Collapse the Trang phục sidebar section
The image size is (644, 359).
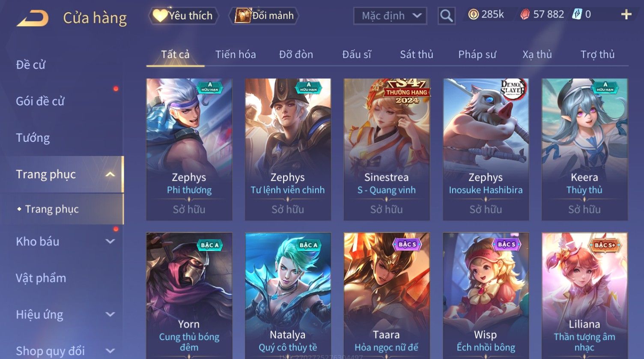tap(110, 174)
